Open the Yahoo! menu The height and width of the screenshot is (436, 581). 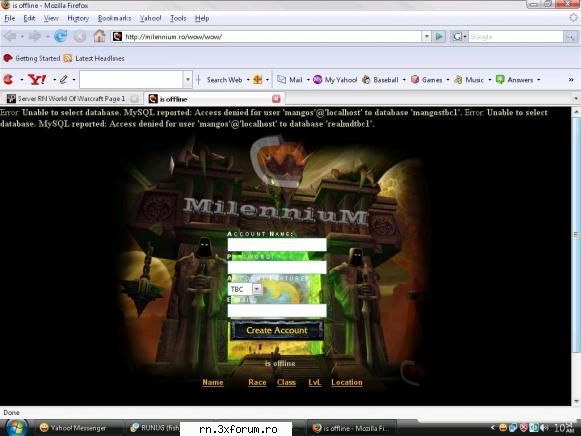pyautogui.click(x=150, y=18)
